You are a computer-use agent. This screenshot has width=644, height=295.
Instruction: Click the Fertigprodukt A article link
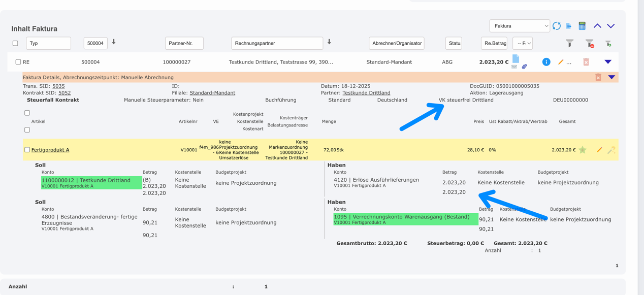tap(50, 150)
